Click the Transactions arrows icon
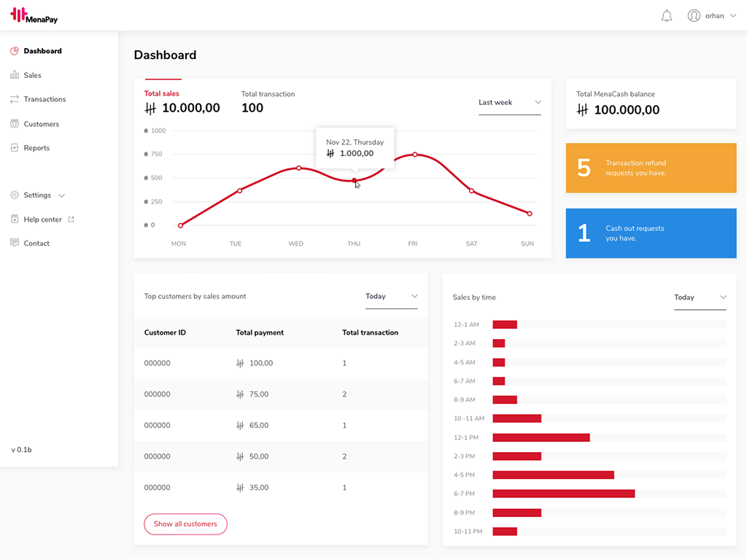Image resolution: width=747 pixels, height=560 pixels. click(x=15, y=99)
